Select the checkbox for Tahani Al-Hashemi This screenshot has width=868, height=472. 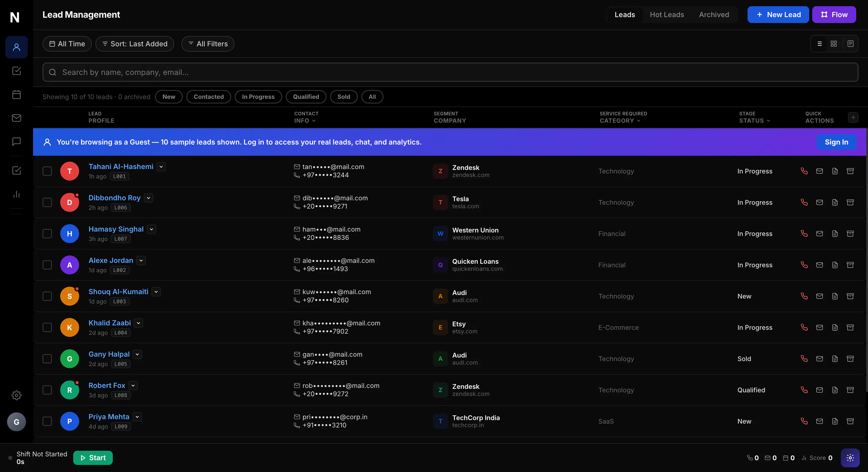(x=47, y=171)
